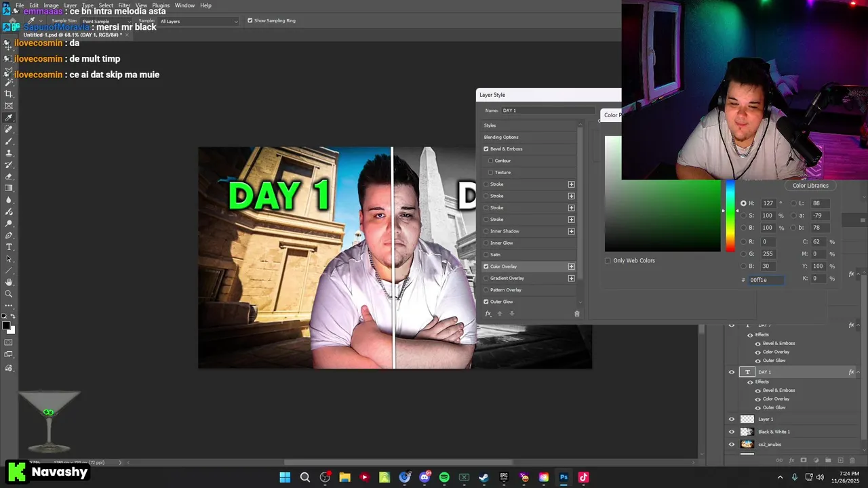The width and height of the screenshot is (868, 488).
Task: Open the Help menu
Action: point(205,5)
